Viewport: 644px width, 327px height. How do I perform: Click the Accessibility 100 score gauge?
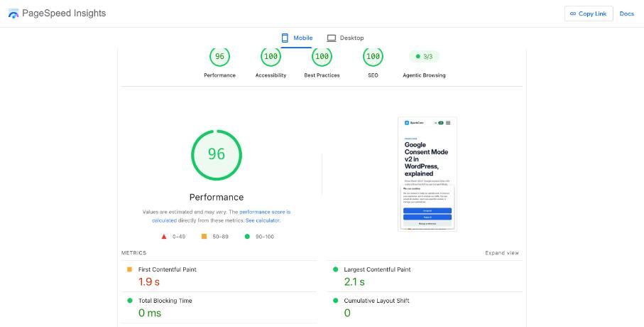coord(271,57)
